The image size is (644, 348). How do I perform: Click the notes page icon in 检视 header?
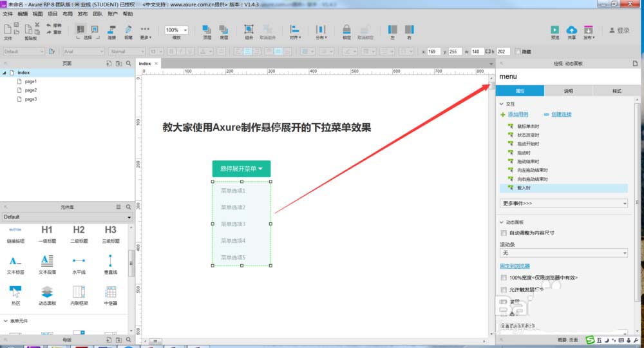(x=635, y=63)
